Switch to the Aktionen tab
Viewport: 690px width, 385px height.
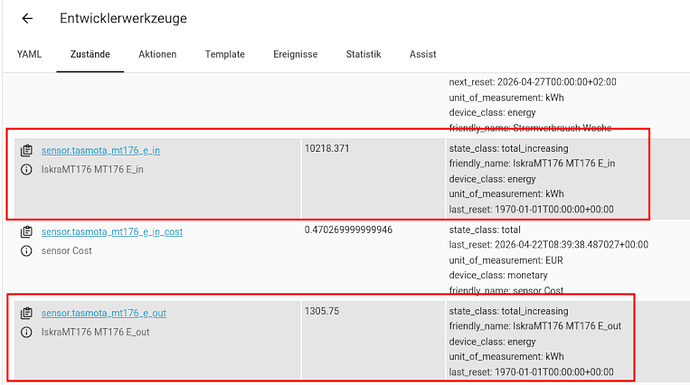(158, 55)
